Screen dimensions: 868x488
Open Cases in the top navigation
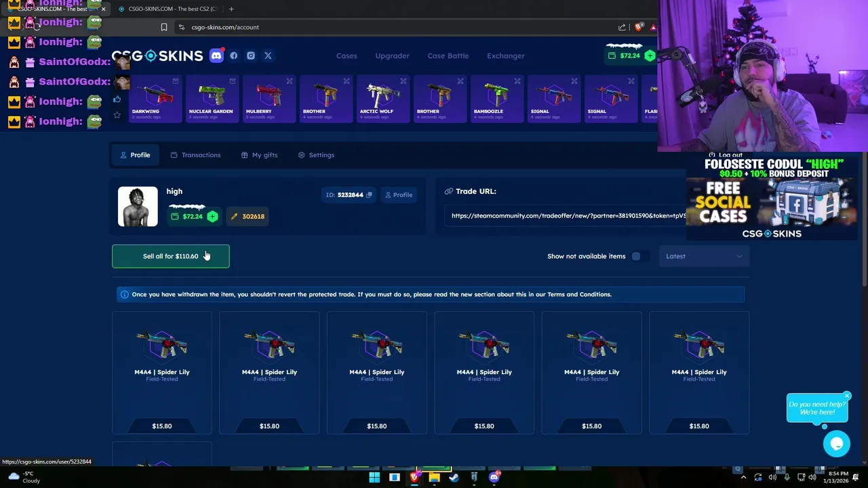click(347, 56)
